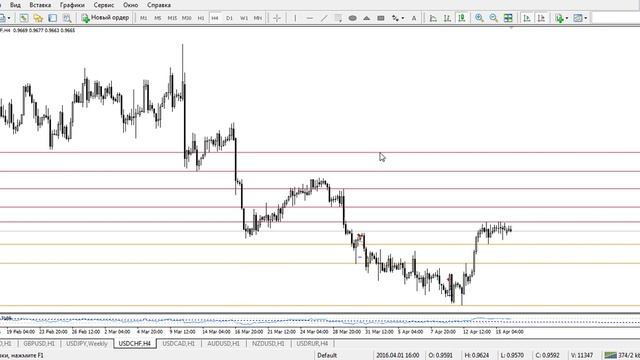Screen dimensions: 640x360
Task: Click the Default profile in status bar
Action: tap(327, 356)
